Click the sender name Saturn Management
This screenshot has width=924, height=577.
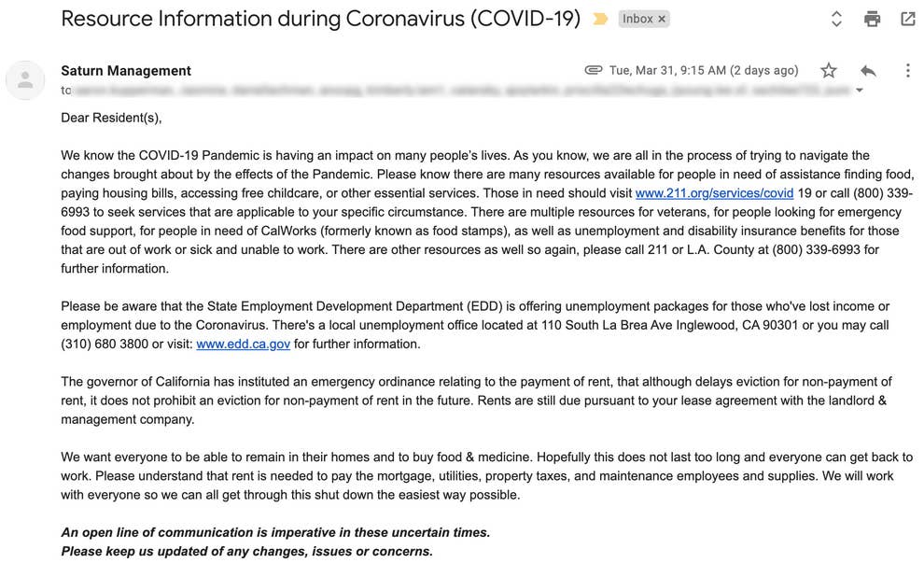pos(126,71)
